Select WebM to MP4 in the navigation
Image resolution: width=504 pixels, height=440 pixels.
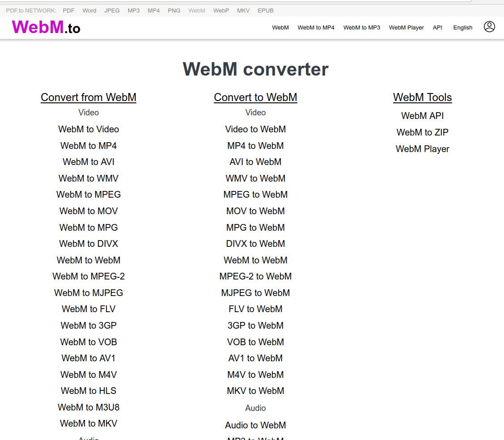click(316, 27)
